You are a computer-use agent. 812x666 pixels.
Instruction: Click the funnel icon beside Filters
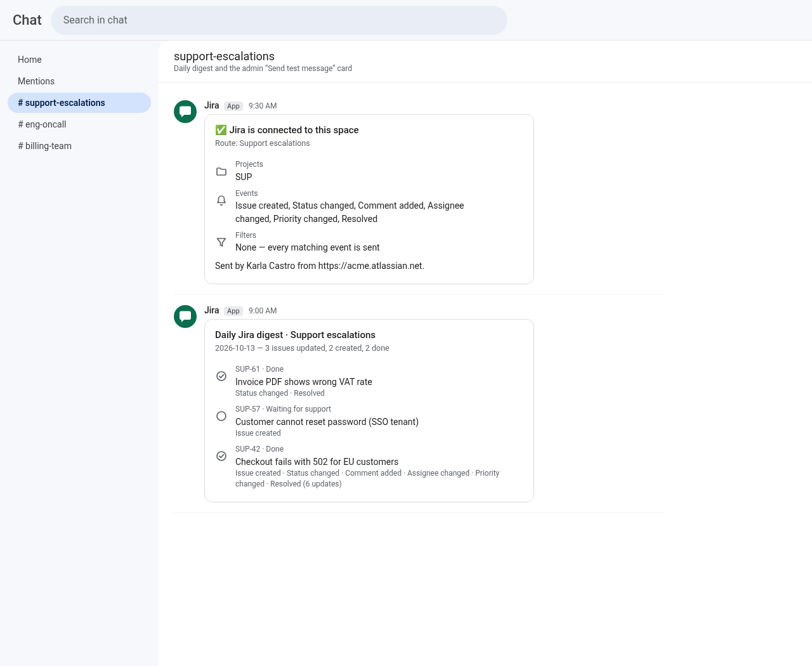point(221,242)
